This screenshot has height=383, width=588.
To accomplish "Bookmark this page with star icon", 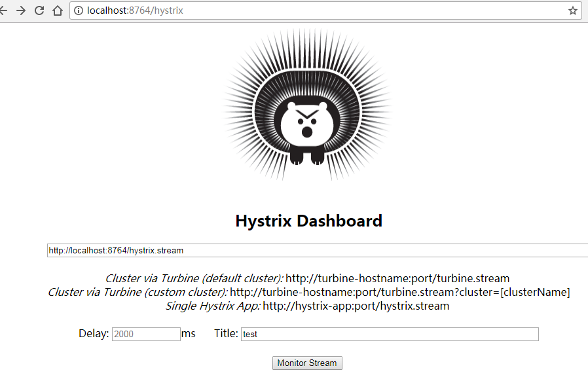I will [x=572, y=10].
